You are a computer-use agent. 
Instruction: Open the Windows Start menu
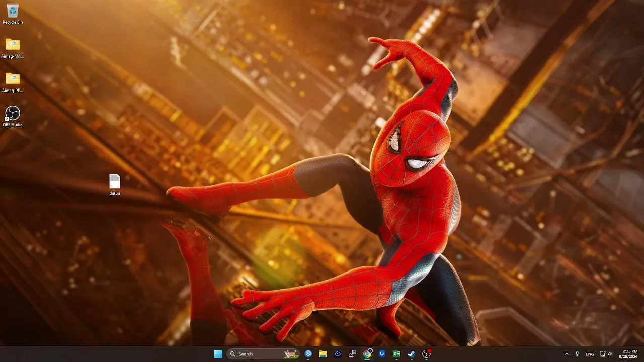coord(218,354)
